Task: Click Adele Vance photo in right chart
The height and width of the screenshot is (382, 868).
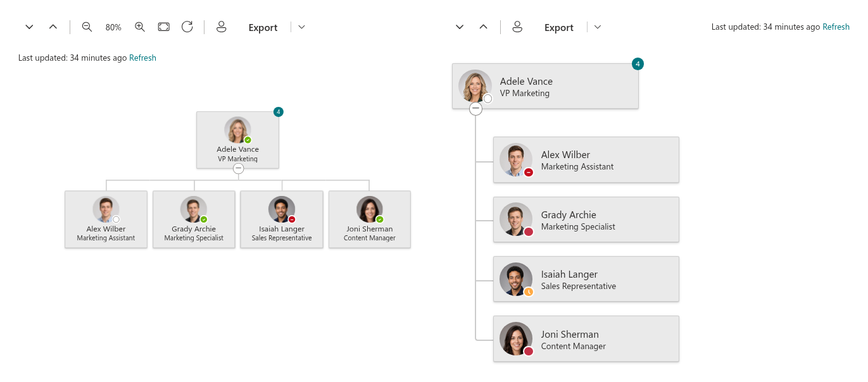Action: click(475, 86)
